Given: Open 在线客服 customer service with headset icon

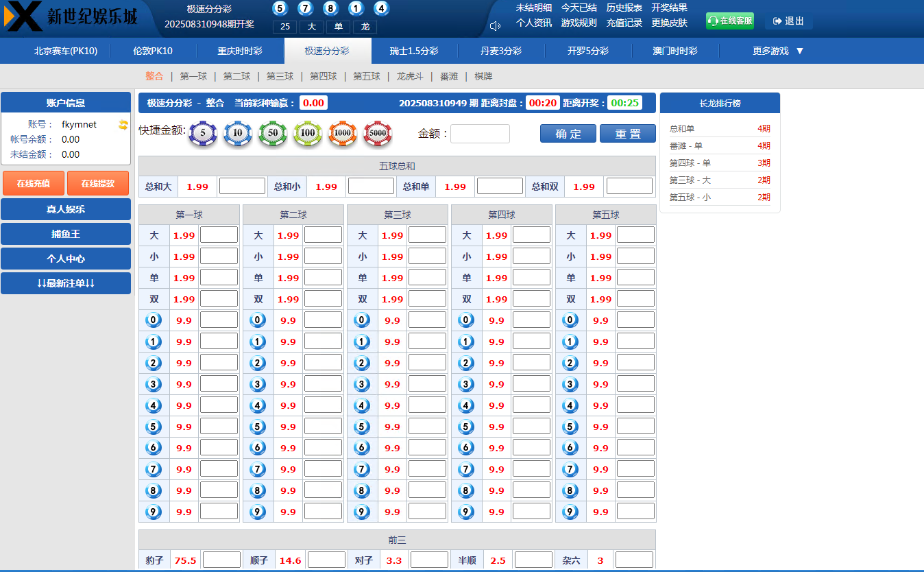Looking at the screenshot, I should pyautogui.click(x=729, y=21).
